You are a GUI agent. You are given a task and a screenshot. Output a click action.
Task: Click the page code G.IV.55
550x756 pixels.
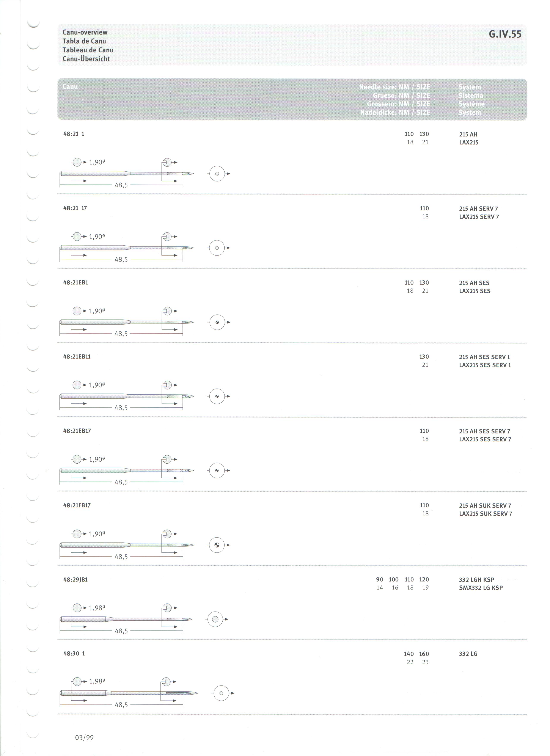505,34
